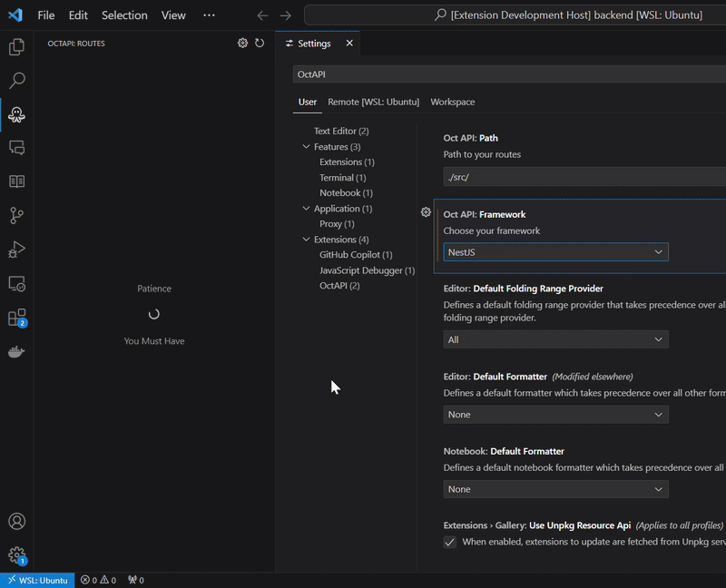Viewport: 726px width, 588px height.
Task: Open the Manage gear in activity bar
Action: 17,555
